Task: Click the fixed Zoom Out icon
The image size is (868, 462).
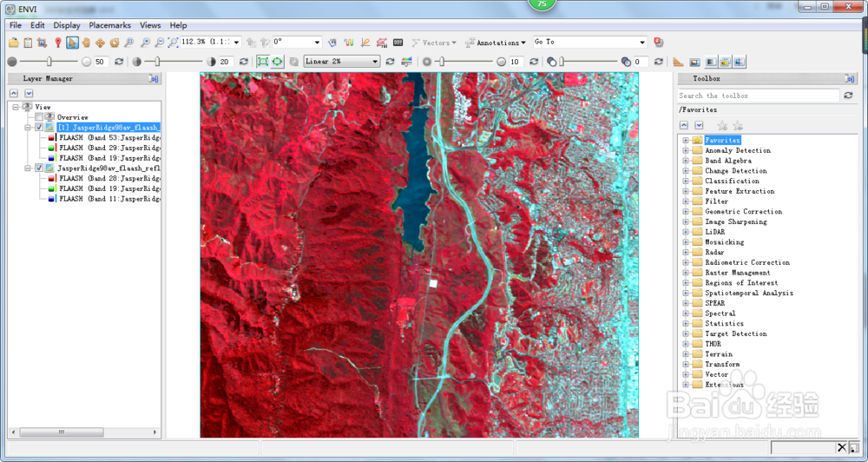Action: (x=160, y=42)
